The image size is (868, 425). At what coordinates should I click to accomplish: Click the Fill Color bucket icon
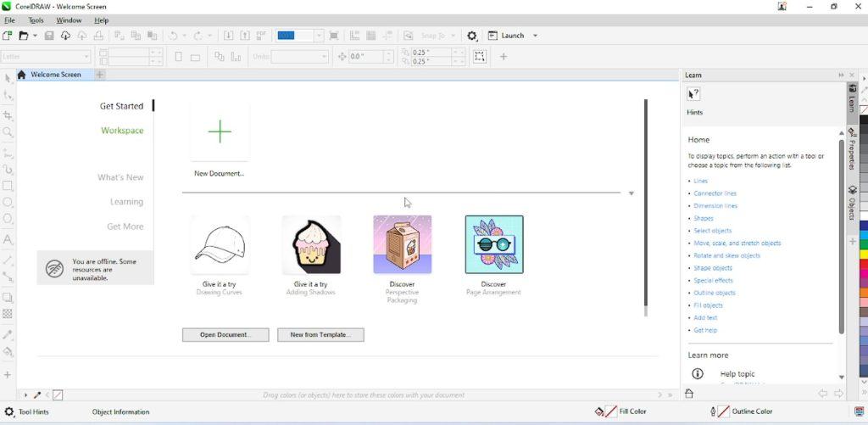pyautogui.click(x=599, y=411)
